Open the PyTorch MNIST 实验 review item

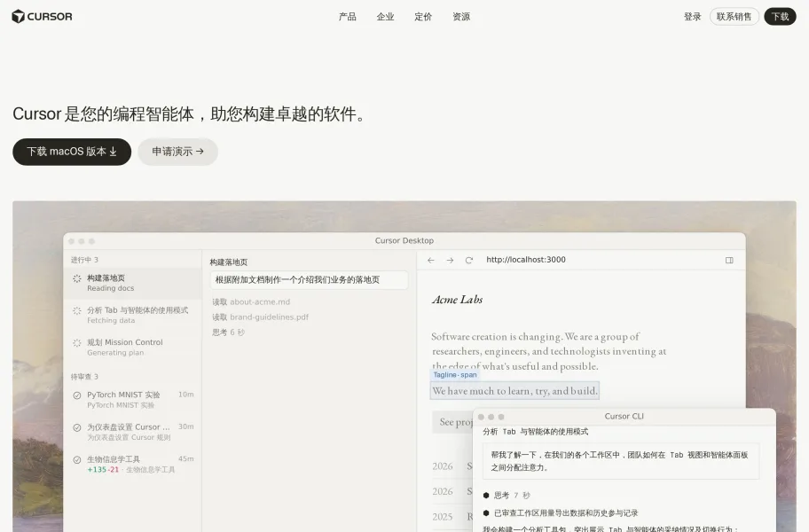click(x=132, y=400)
